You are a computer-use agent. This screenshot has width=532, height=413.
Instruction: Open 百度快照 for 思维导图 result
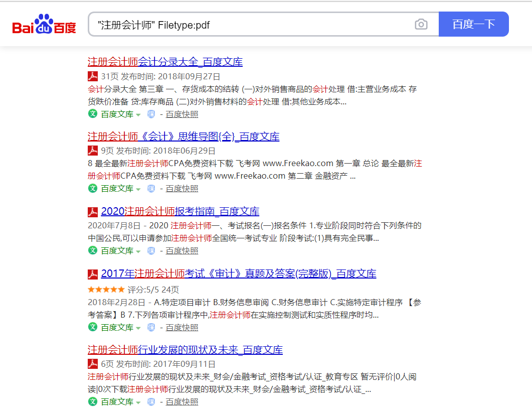(182, 189)
